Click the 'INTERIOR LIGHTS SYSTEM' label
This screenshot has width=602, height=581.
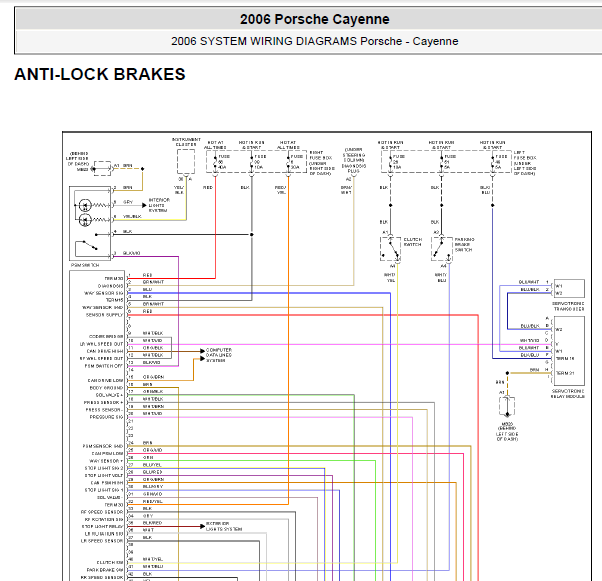pyautogui.click(x=159, y=205)
